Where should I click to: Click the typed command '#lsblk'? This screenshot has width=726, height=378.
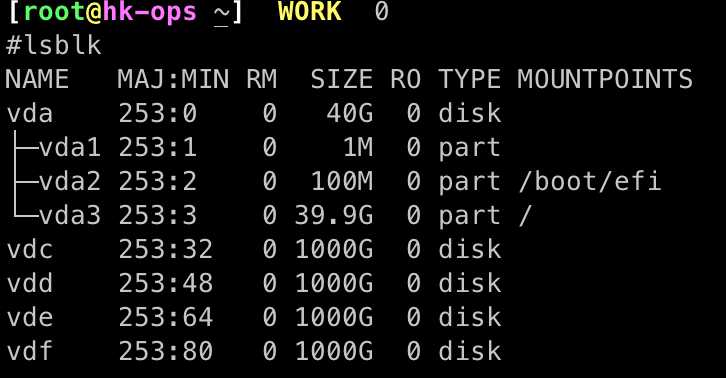[53, 45]
